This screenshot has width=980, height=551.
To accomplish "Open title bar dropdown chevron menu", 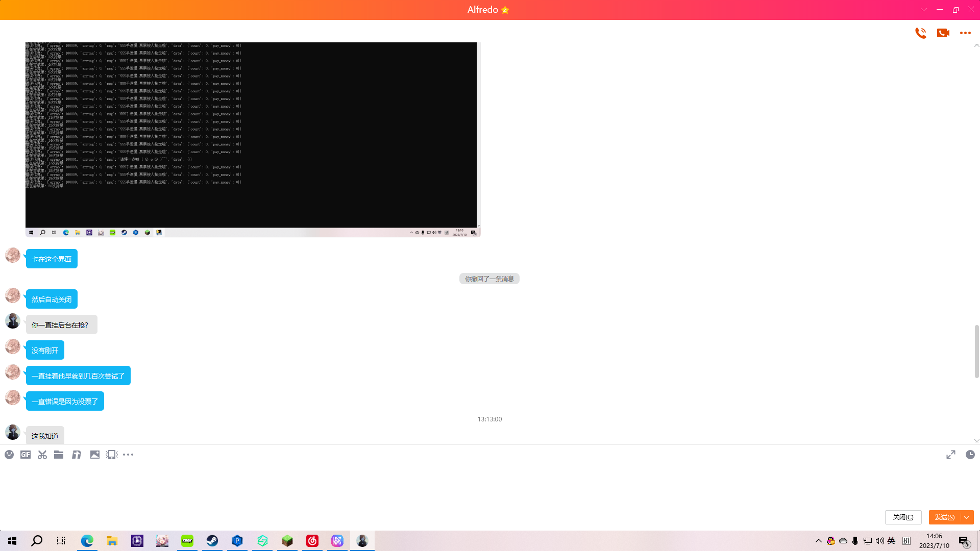I will tap(923, 10).
